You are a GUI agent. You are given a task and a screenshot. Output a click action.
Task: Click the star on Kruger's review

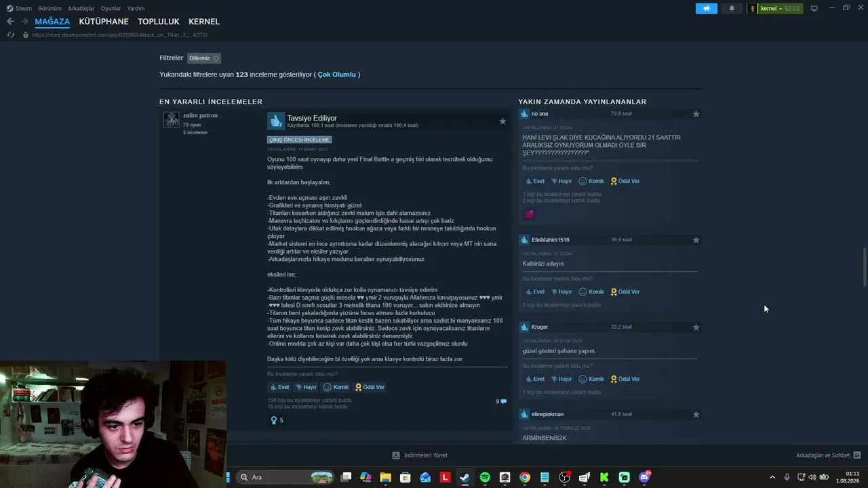[696, 327]
